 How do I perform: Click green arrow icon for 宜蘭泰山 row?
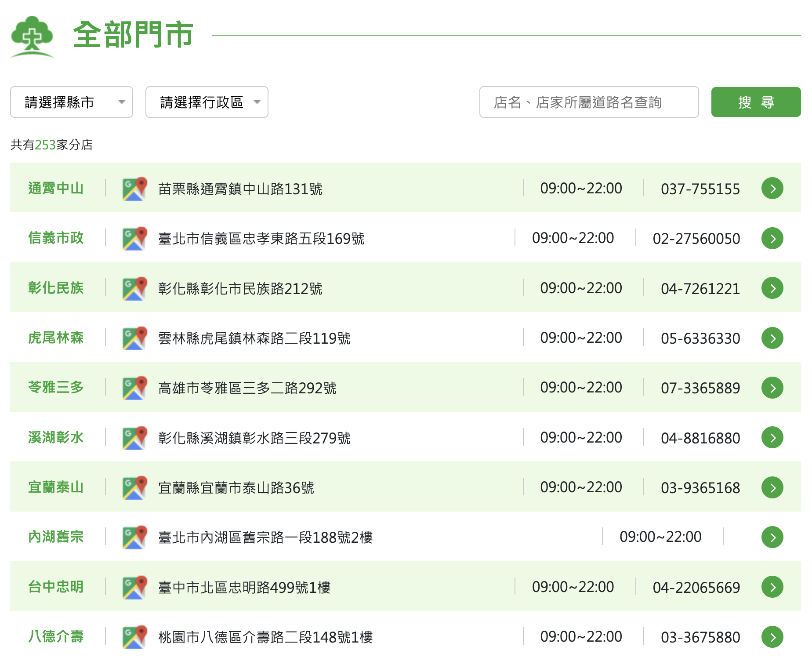[772, 487]
